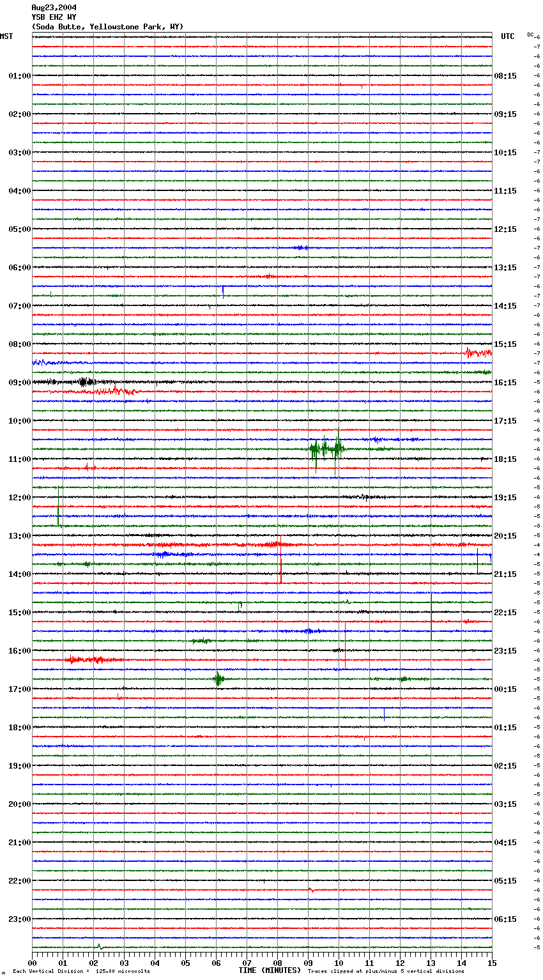This screenshot has height=980, width=543.
Task: Click the Soda Butte, Yellowstone Park location text
Action: point(107,27)
